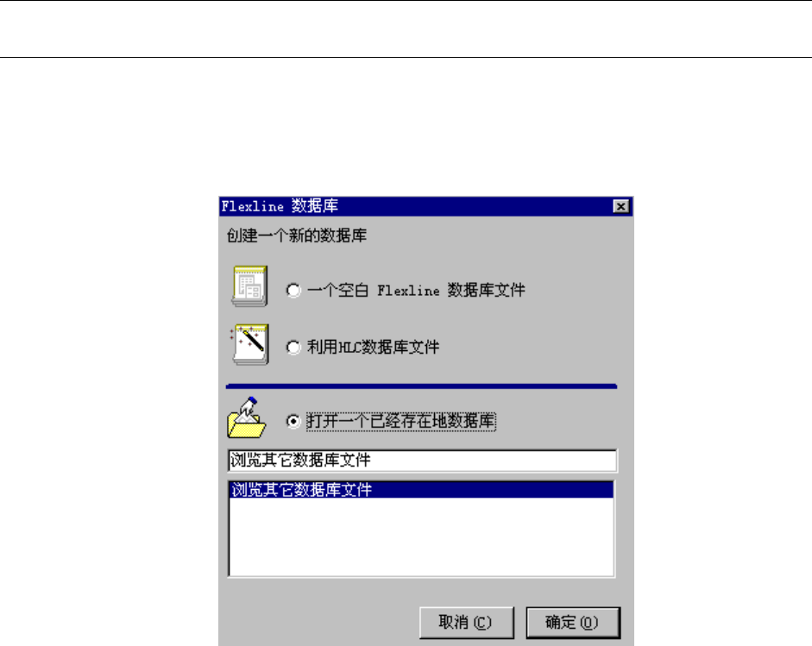Viewport: 812px width, 646px height.
Task: Click the empty white area of the database list
Action: point(421,536)
